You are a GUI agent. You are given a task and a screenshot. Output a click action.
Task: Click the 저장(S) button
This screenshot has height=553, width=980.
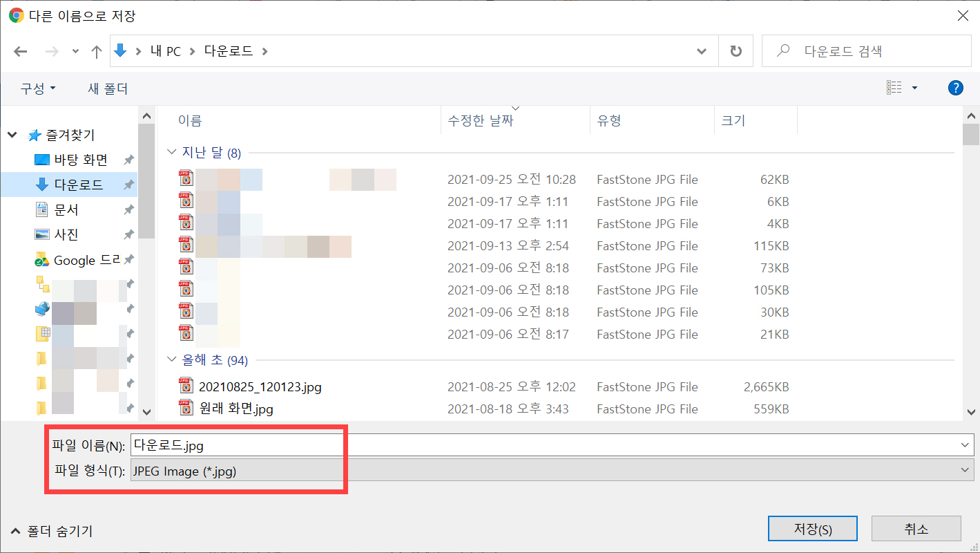tap(813, 529)
